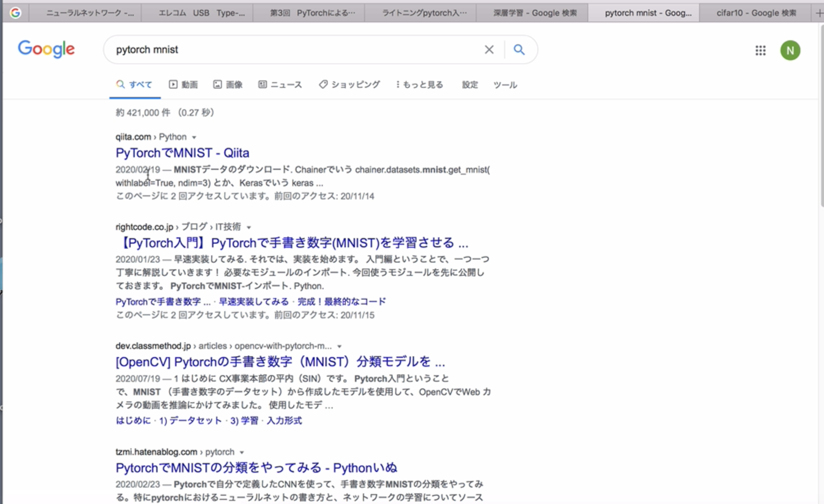Click qiita.com › Python breadcrumb
The image size is (824, 504).
click(x=151, y=137)
